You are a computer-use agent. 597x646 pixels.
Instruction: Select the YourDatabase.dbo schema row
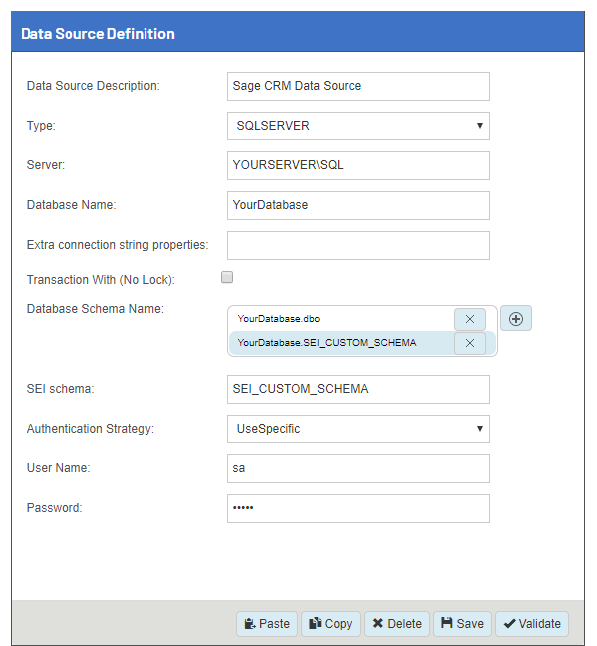(341, 319)
